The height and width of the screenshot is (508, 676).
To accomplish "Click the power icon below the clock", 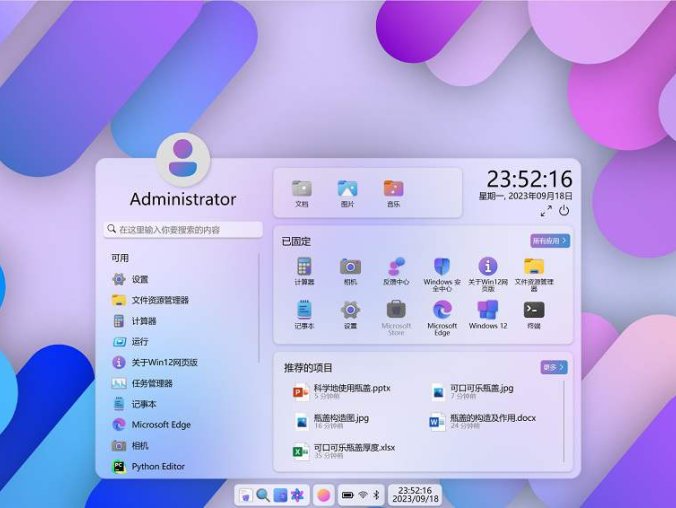I will pos(564,211).
